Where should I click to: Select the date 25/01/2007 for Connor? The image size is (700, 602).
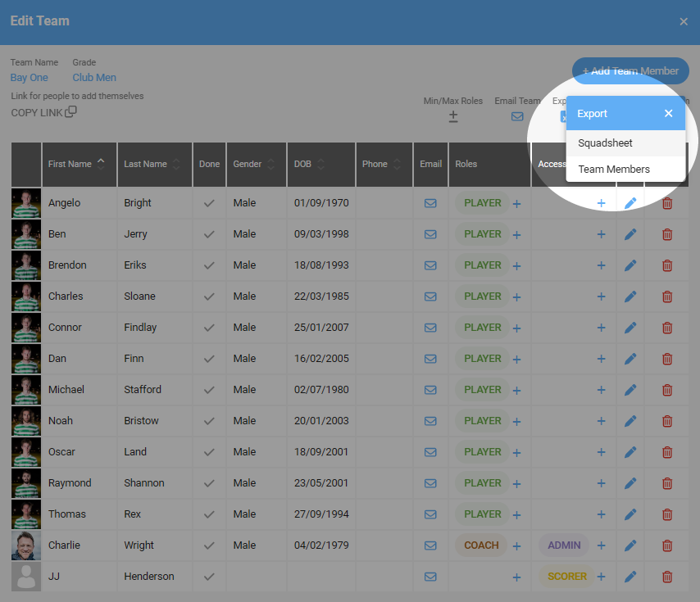click(x=321, y=328)
